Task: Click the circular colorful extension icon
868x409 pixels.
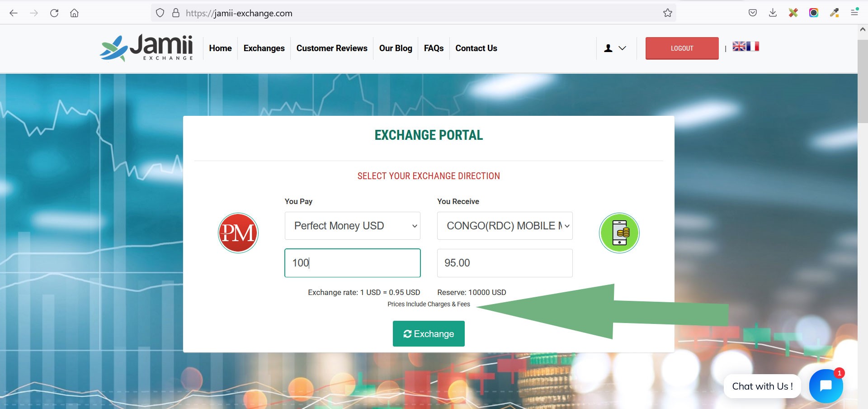Action: (814, 13)
